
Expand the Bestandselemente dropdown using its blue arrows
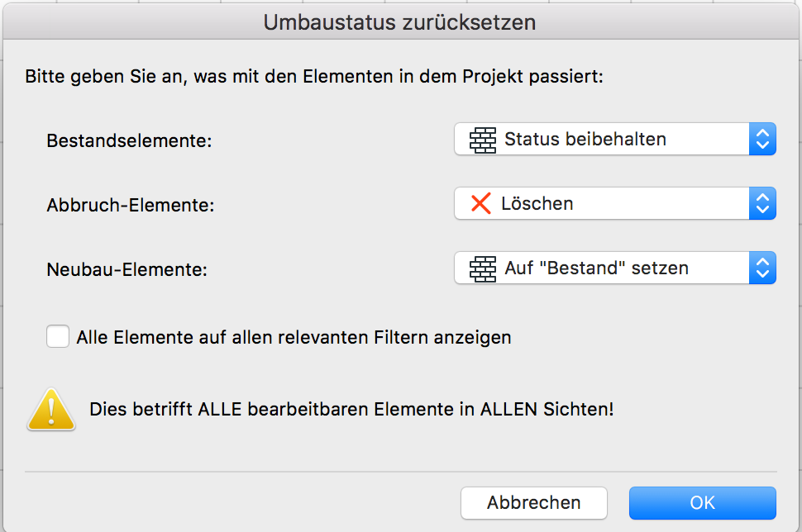pyautogui.click(x=762, y=140)
